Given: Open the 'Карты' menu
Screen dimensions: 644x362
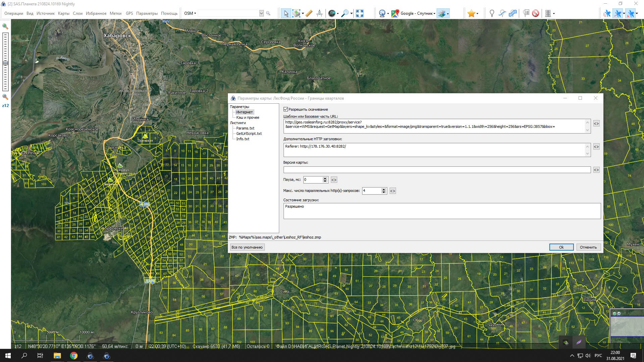Looking at the screenshot, I should coord(63,13).
